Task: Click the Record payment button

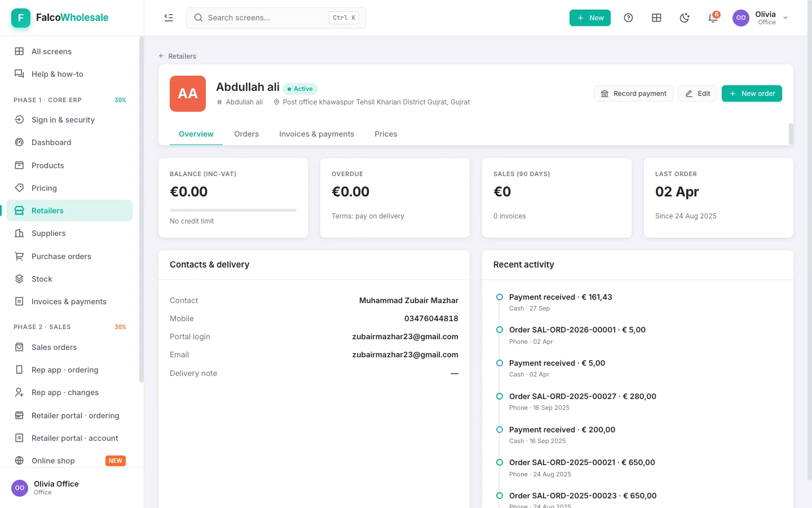Action: (633, 94)
